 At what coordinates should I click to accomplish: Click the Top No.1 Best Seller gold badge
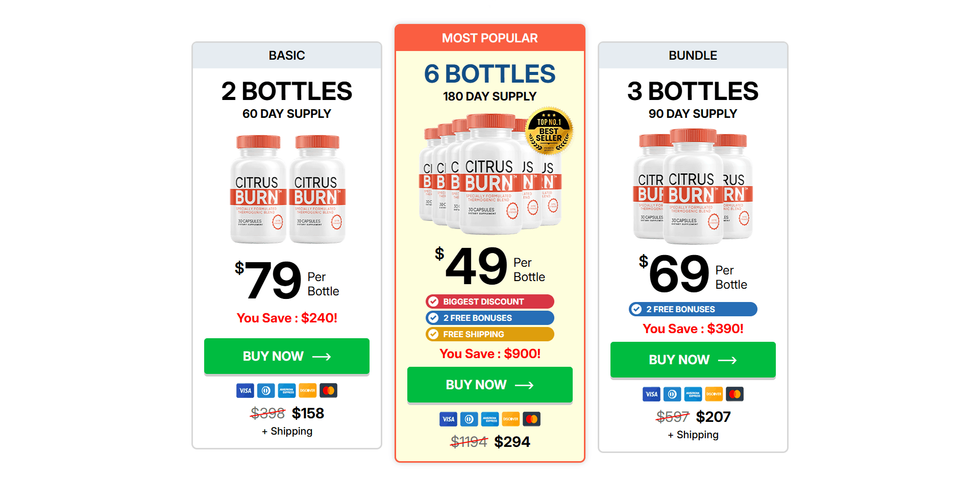pyautogui.click(x=549, y=131)
